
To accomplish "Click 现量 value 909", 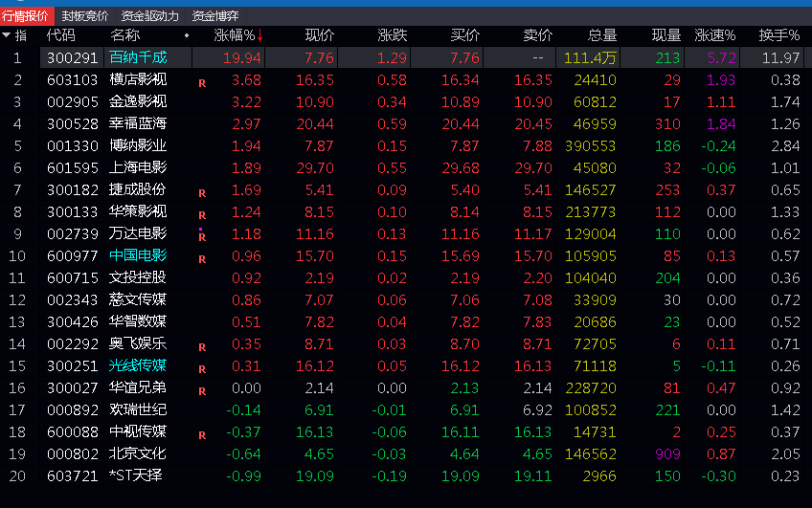I will (x=667, y=453).
